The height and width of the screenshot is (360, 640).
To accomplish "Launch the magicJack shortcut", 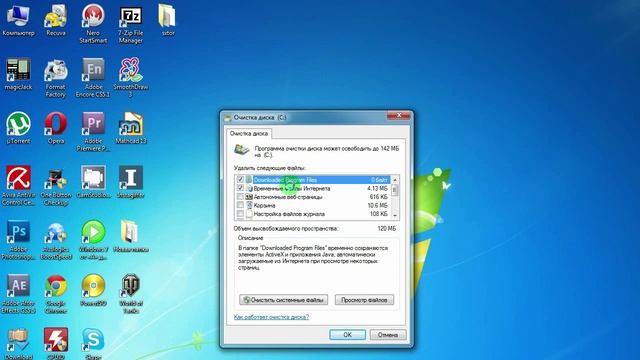I will tap(18, 74).
